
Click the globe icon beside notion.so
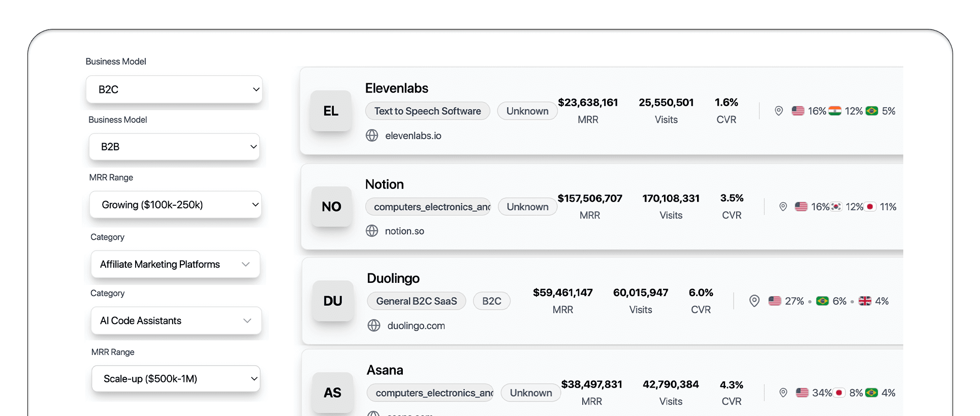coord(372,231)
